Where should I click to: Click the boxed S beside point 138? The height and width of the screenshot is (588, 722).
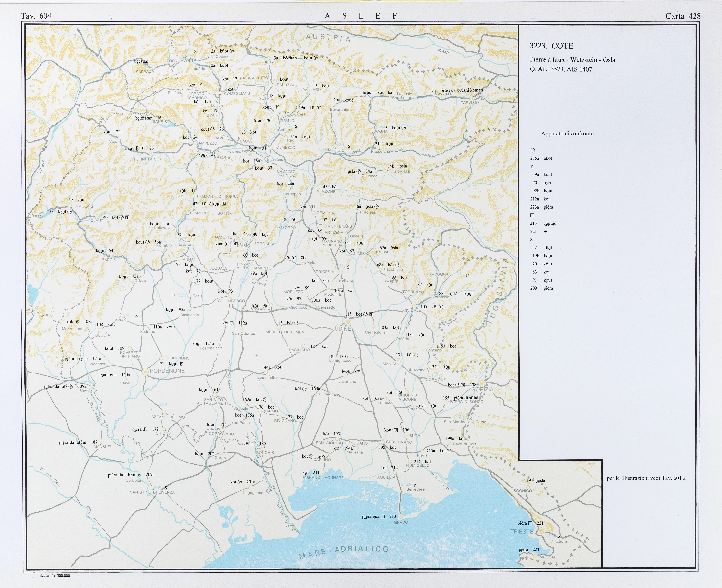click(x=463, y=385)
